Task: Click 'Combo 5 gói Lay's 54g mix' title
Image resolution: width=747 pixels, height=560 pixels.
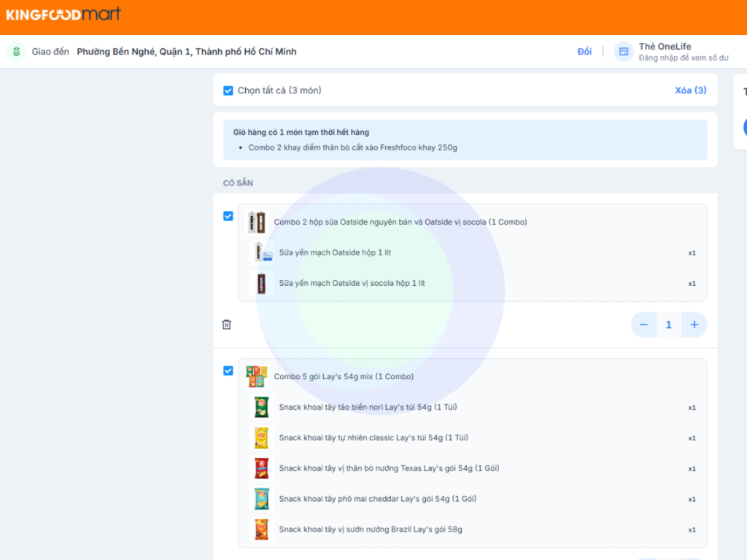Action: (344, 377)
